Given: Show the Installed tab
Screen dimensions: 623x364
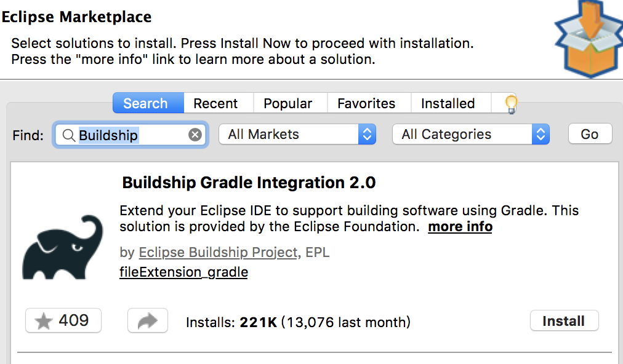Looking at the screenshot, I should point(448,103).
